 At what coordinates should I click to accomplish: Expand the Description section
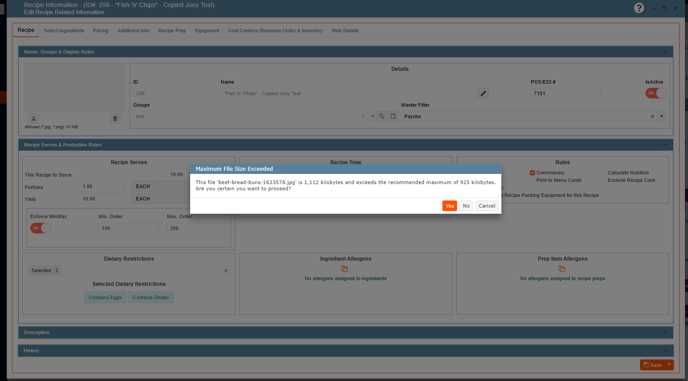point(665,332)
